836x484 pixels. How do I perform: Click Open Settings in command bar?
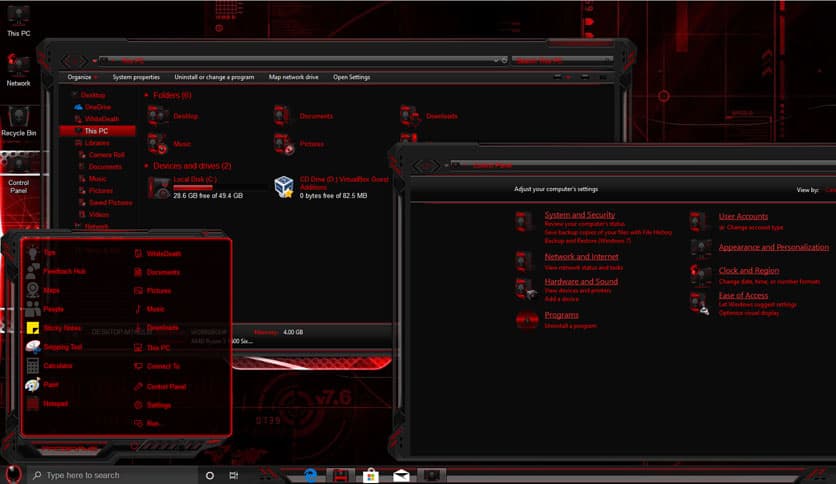coord(351,77)
